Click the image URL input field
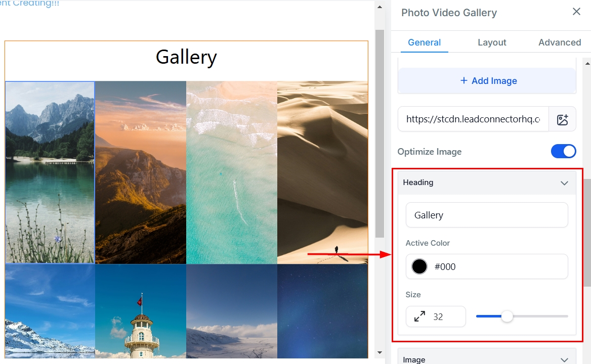The image size is (591, 364). (x=473, y=119)
